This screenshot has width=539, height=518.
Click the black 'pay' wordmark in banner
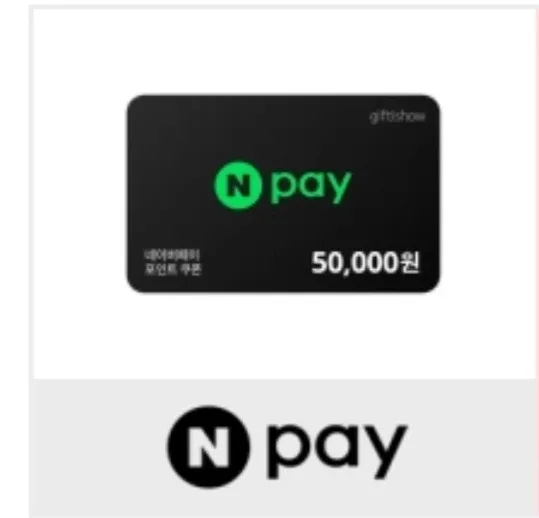pyautogui.click(x=337, y=449)
